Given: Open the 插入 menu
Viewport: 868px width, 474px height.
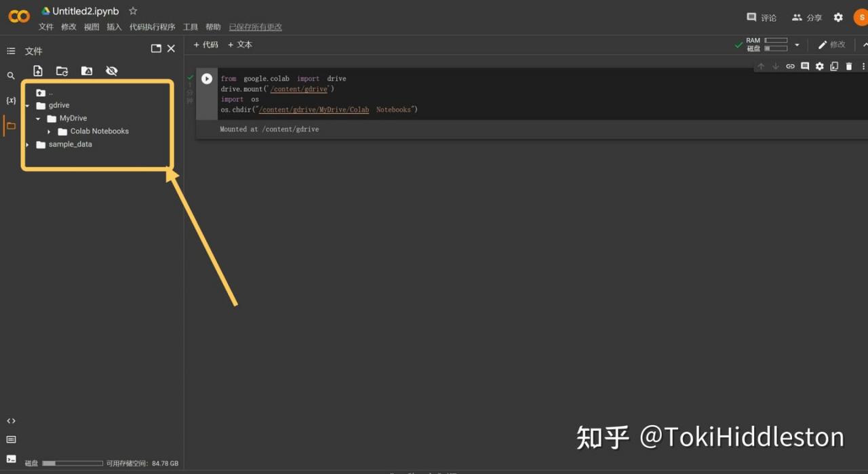Looking at the screenshot, I should click(114, 27).
